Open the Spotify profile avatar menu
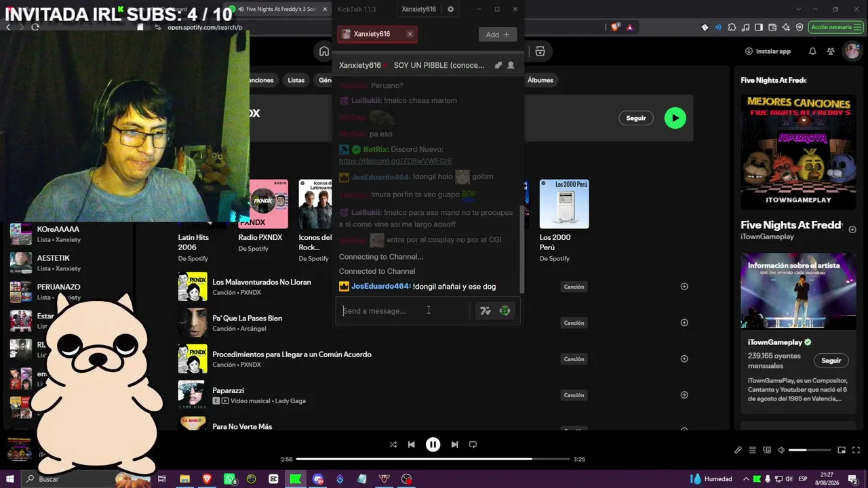The height and width of the screenshot is (488, 868). point(852,52)
